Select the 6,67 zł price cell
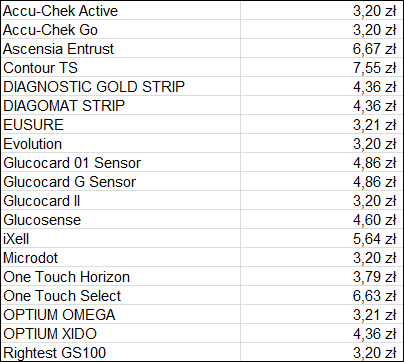Image resolution: width=404 pixels, height=362 pixels. click(321, 49)
